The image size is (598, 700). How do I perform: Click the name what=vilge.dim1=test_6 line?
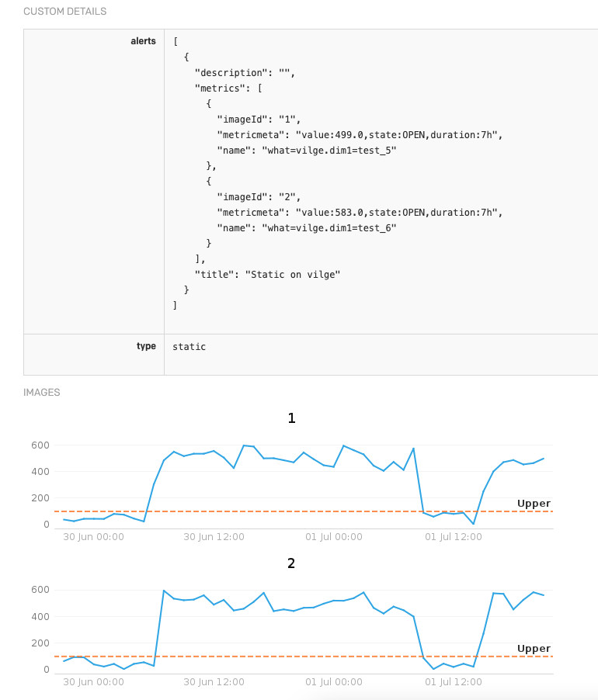click(306, 228)
